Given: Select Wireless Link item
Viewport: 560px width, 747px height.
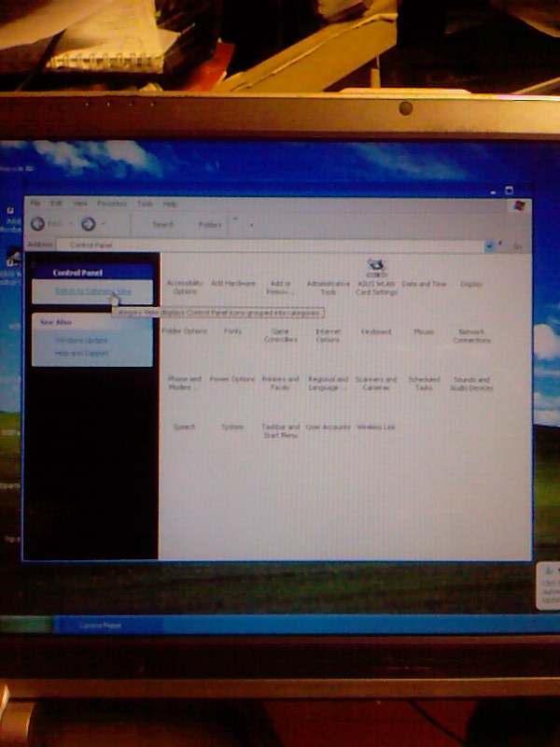Looking at the screenshot, I should 376,427.
